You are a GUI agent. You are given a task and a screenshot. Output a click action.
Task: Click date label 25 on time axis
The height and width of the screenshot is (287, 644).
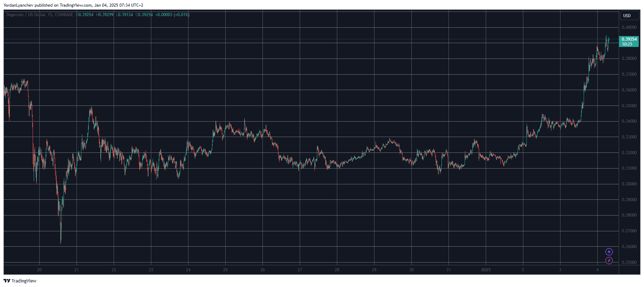[x=225, y=270]
